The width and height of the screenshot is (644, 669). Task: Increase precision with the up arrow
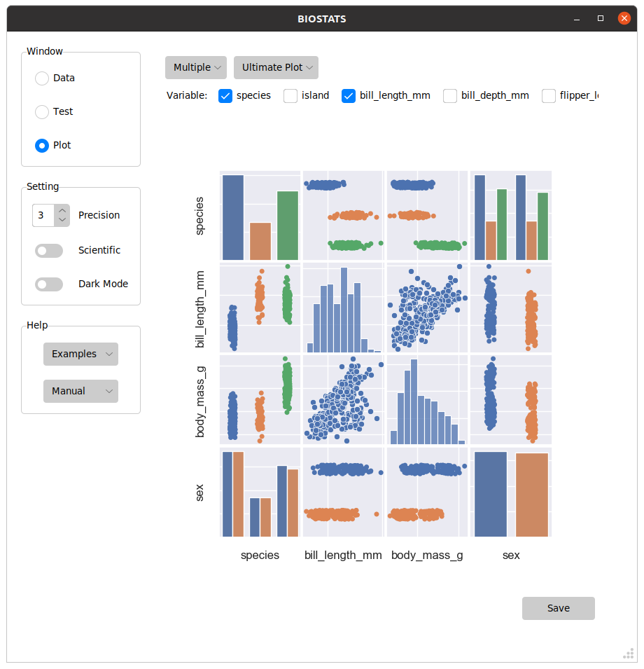[x=62, y=210]
